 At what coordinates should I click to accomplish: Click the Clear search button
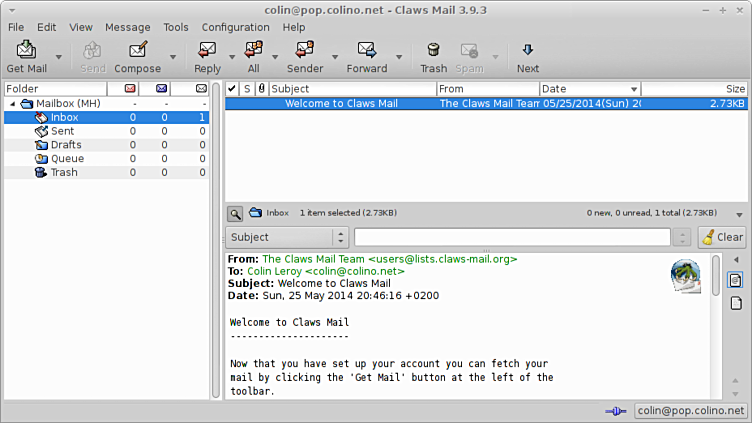pyautogui.click(x=722, y=237)
